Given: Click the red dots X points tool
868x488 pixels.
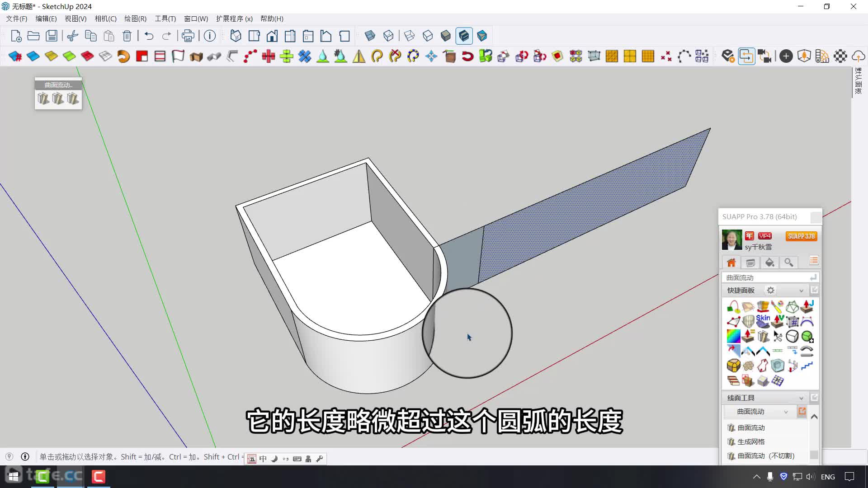Looking at the screenshot, I should [x=666, y=56].
